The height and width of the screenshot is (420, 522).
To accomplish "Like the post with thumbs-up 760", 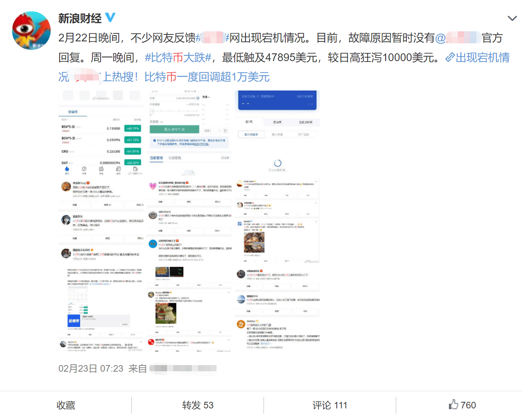I will [462, 405].
